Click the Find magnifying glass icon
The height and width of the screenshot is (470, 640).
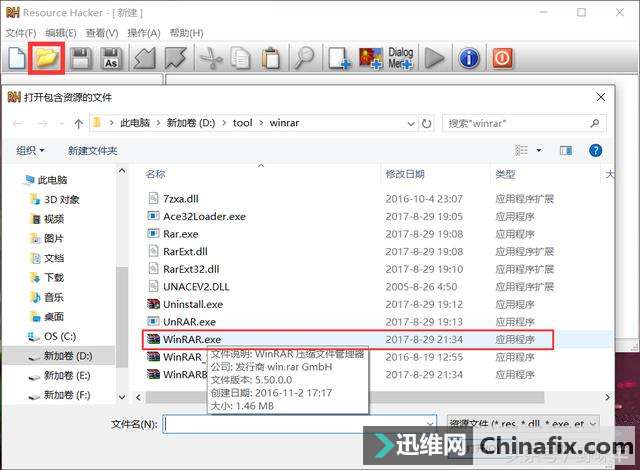click(x=304, y=58)
